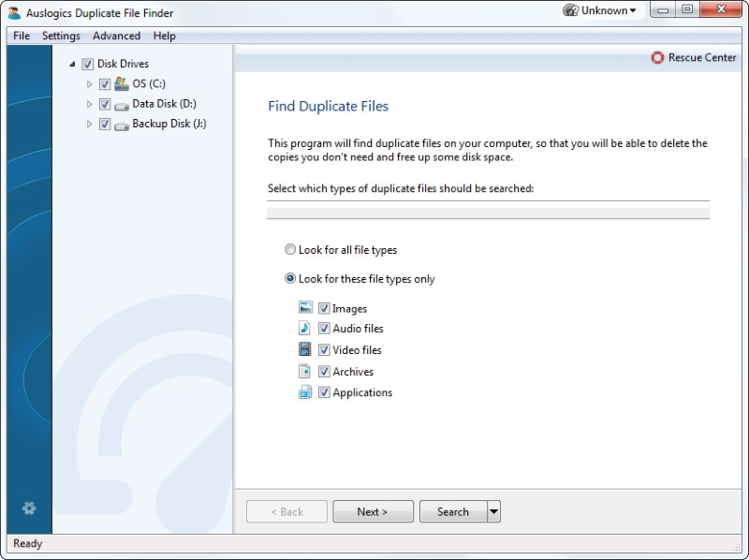Click the < Back button
Viewport: 749px width, 560px height.
coord(286,511)
